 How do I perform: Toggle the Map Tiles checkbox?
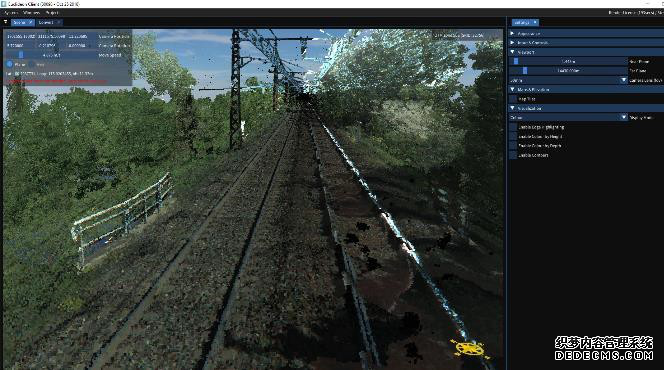(513, 99)
